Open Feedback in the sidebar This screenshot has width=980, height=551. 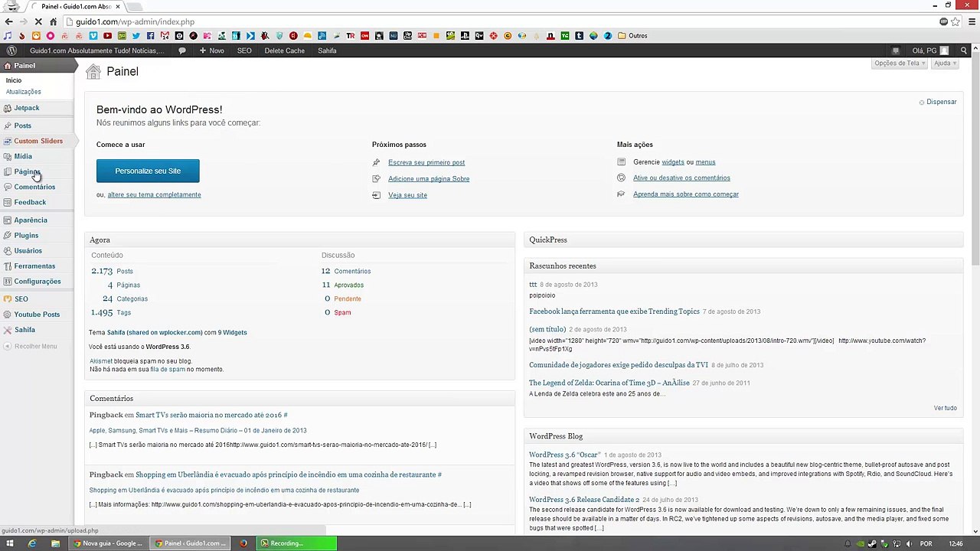[x=37, y=202]
